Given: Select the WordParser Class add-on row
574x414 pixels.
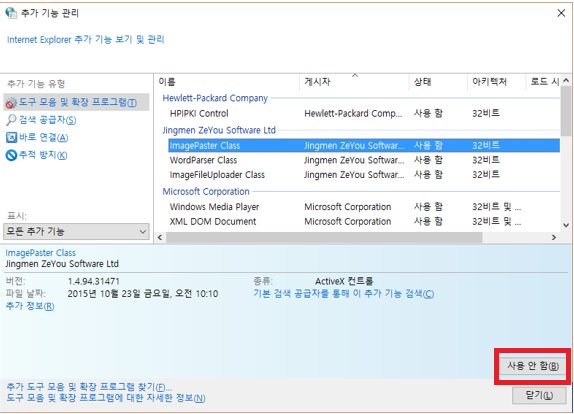Looking at the screenshot, I should pos(364,160).
